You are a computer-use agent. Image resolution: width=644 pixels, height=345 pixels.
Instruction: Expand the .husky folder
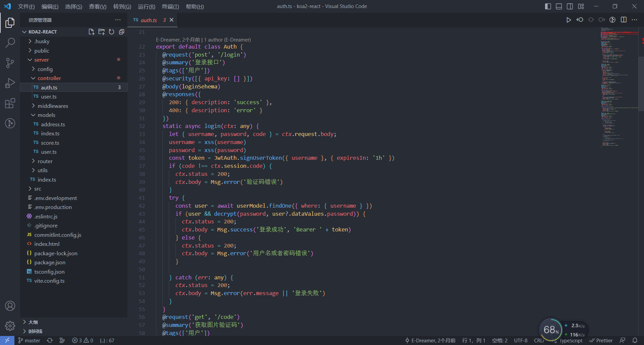[42, 41]
